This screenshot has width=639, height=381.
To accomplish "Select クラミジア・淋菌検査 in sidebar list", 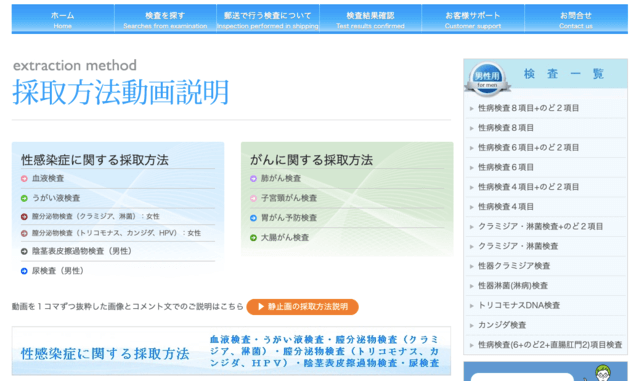I will [518, 246].
